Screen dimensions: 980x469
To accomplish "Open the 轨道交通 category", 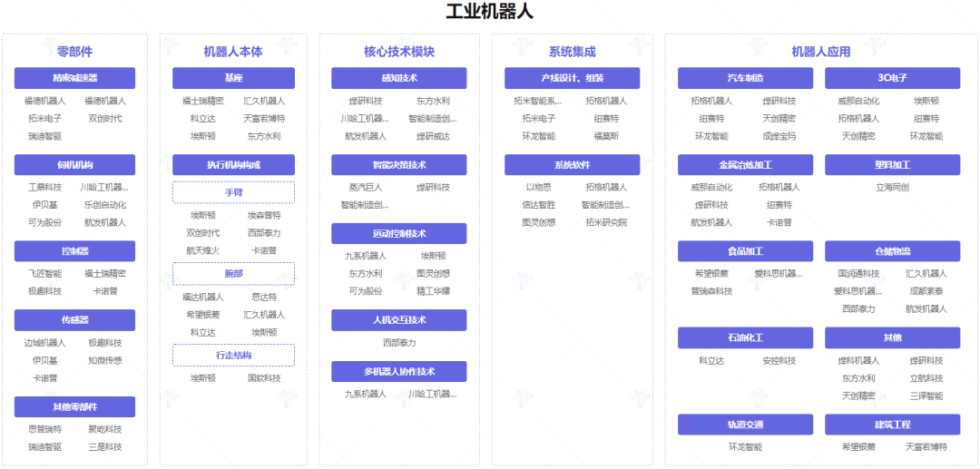I will [x=745, y=425].
